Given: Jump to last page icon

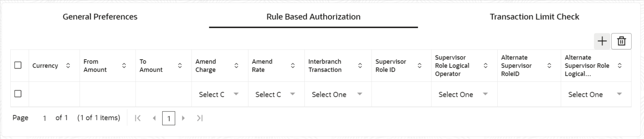Looking at the screenshot, I should 200,118.
